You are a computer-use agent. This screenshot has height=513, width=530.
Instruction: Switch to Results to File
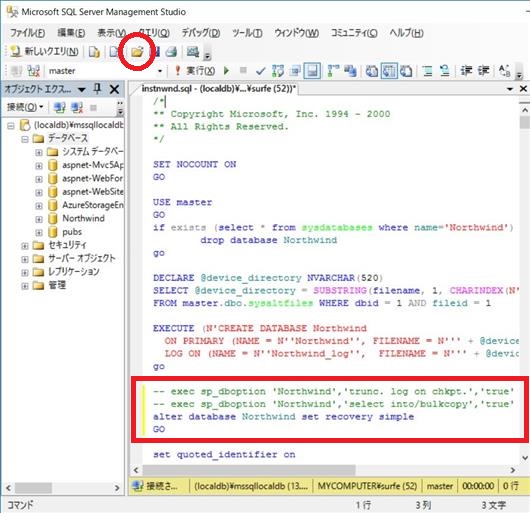click(406, 71)
